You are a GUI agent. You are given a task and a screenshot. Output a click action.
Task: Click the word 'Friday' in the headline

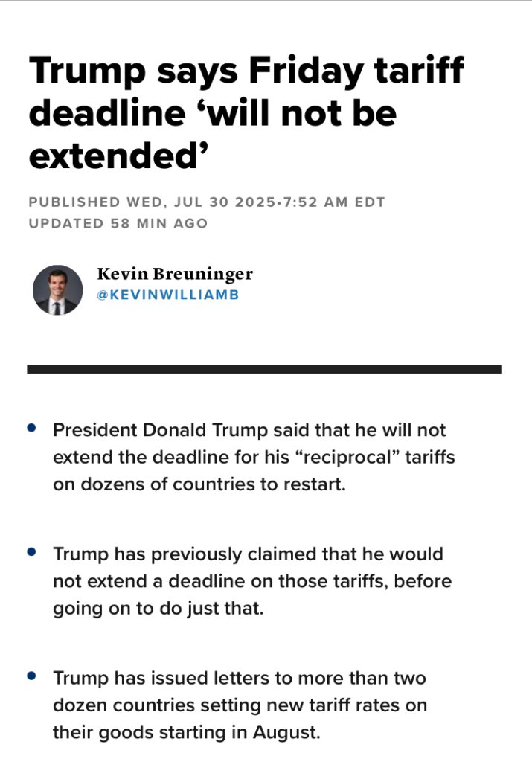(306, 72)
